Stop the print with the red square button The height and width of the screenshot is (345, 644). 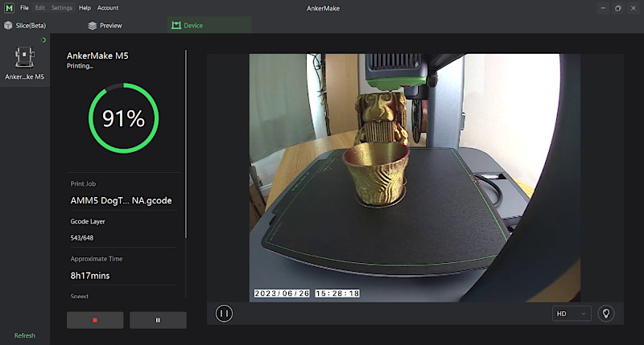pos(95,320)
